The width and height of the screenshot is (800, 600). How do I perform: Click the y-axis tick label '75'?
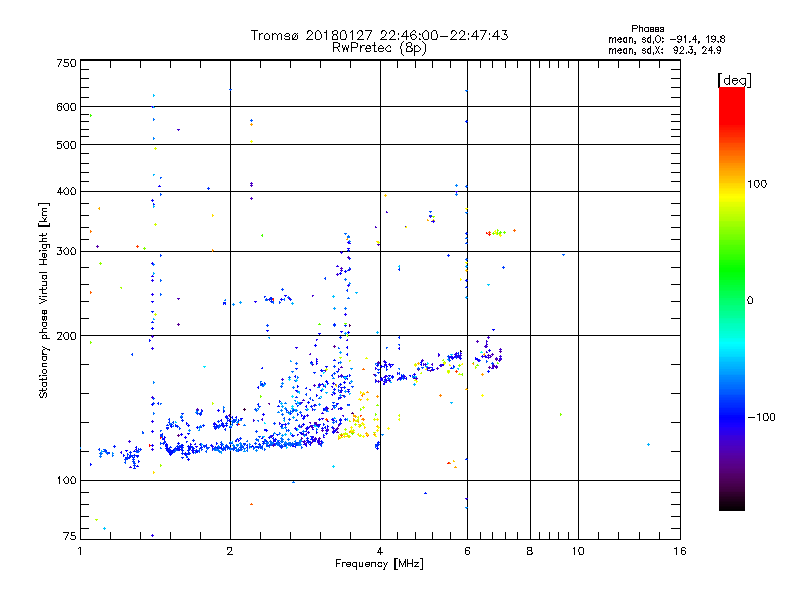[x=70, y=536]
